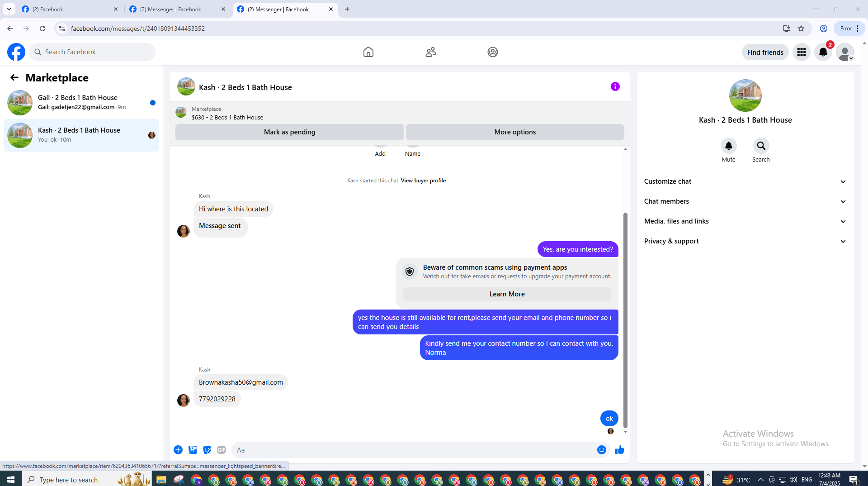Click the 'Hi where is this located' message

point(233,209)
